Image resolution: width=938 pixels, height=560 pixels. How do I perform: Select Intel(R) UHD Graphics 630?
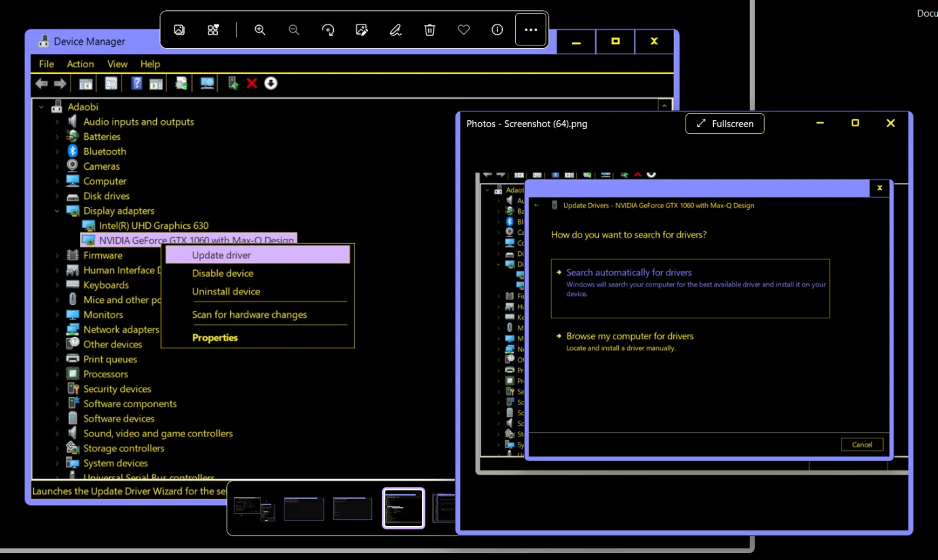153,225
